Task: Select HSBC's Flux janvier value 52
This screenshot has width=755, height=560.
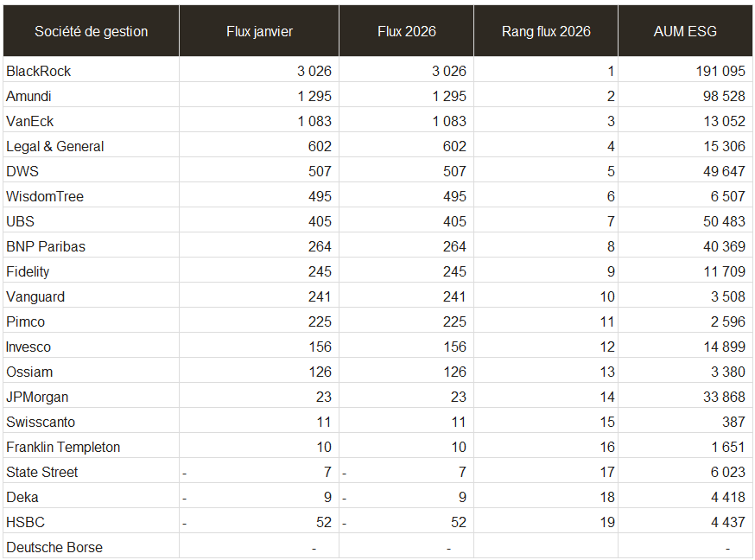Action: (x=323, y=522)
